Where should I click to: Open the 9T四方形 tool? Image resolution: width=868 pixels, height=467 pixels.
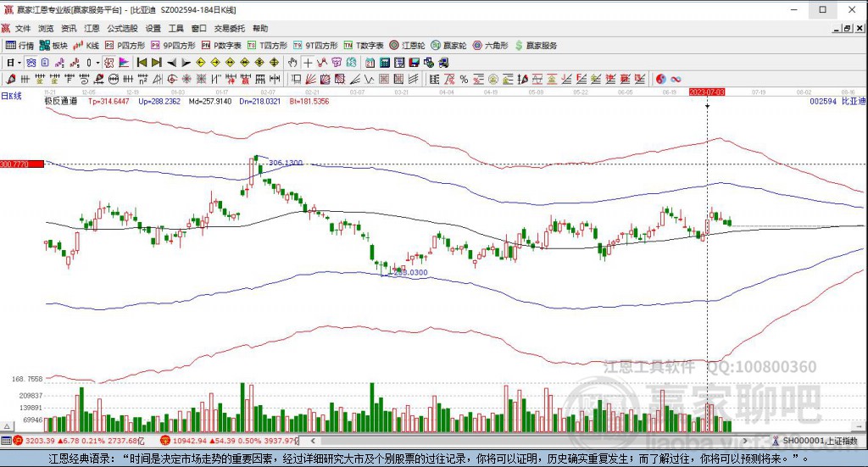(315, 46)
